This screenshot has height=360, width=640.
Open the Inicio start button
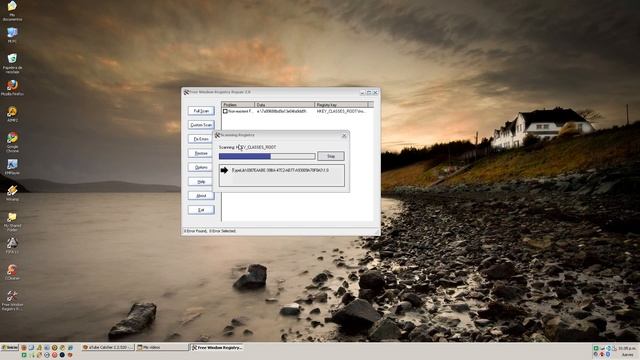(x=10, y=347)
